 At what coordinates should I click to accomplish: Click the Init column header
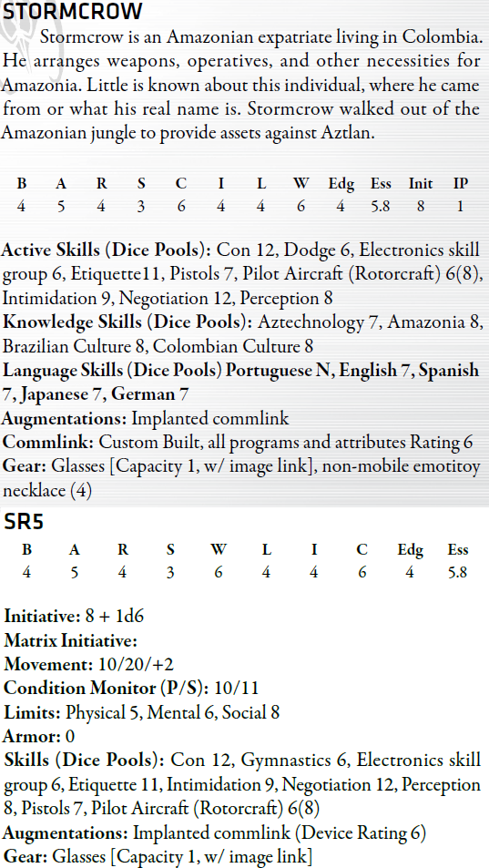click(x=421, y=184)
